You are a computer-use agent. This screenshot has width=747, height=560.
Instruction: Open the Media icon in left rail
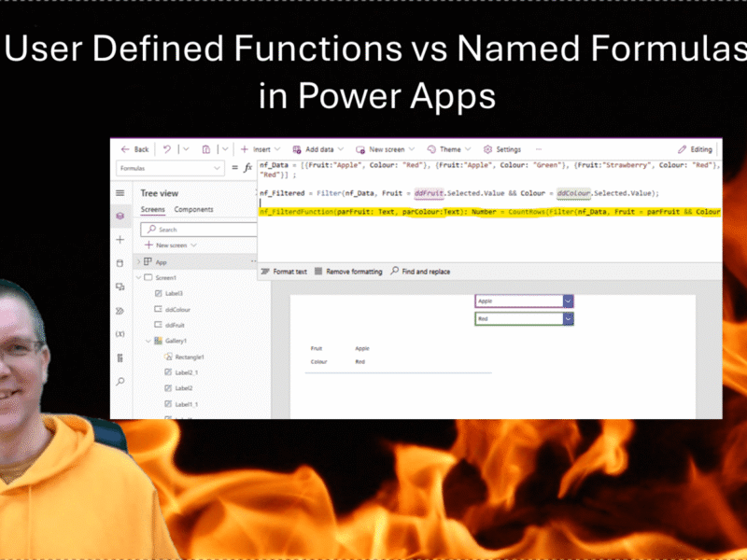(x=120, y=287)
